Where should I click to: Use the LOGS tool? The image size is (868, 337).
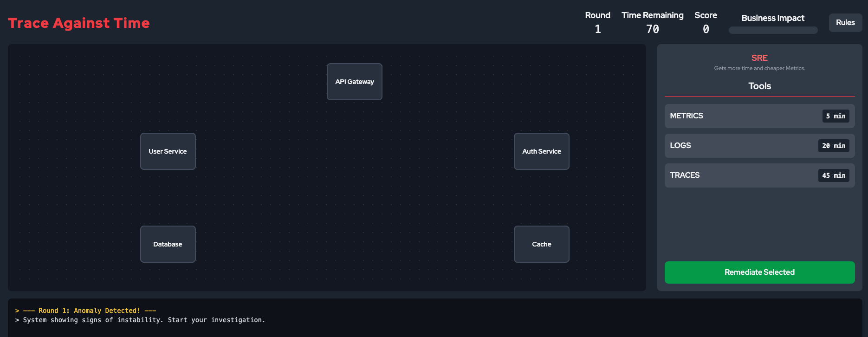[x=759, y=146]
